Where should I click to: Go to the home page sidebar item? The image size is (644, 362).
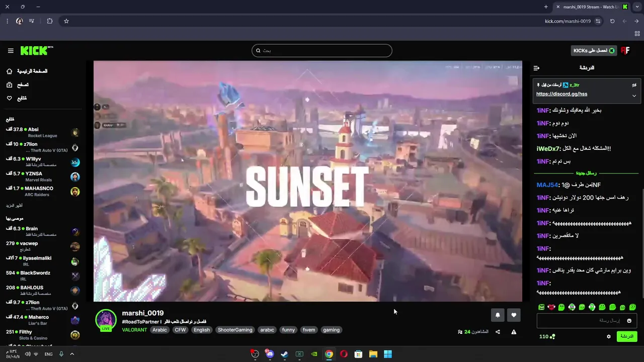pyautogui.click(x=28, y=71)
